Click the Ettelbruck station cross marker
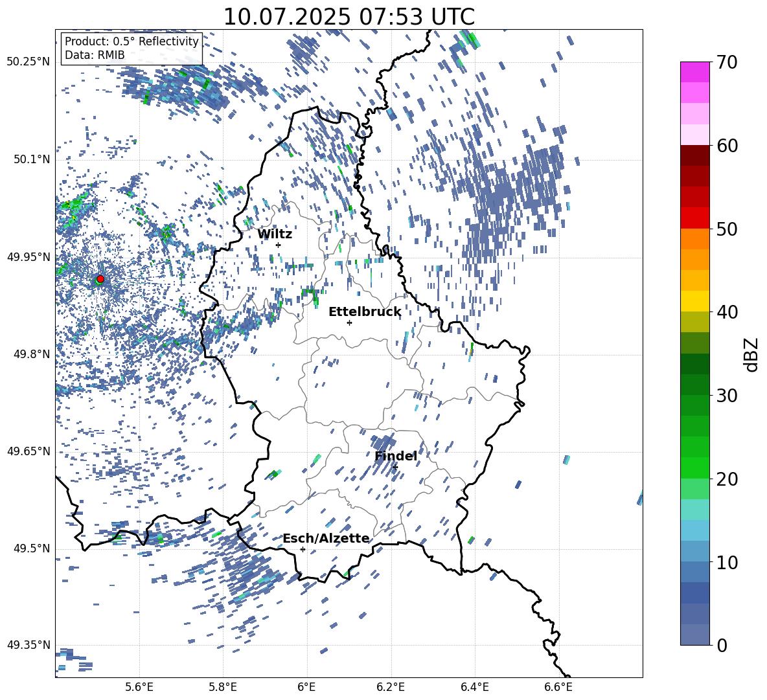Viewport: 767px width, 700px height. point(349,322)
